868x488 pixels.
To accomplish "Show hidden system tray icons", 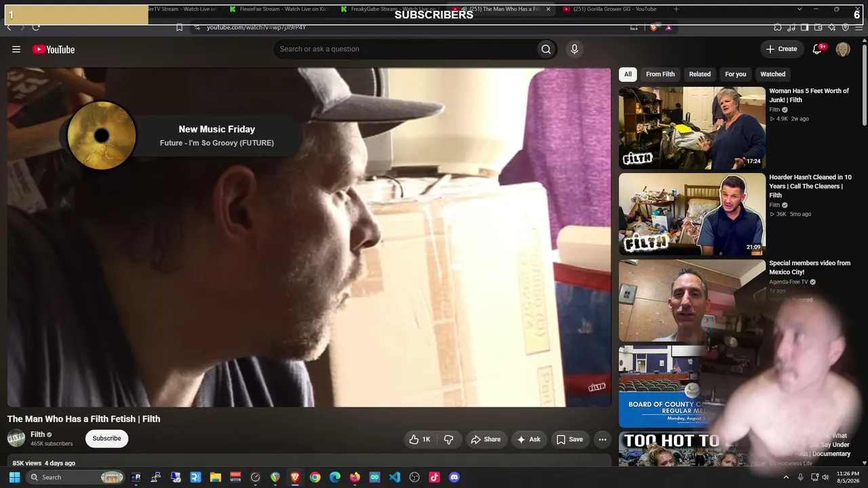I will tap(786, 477).
